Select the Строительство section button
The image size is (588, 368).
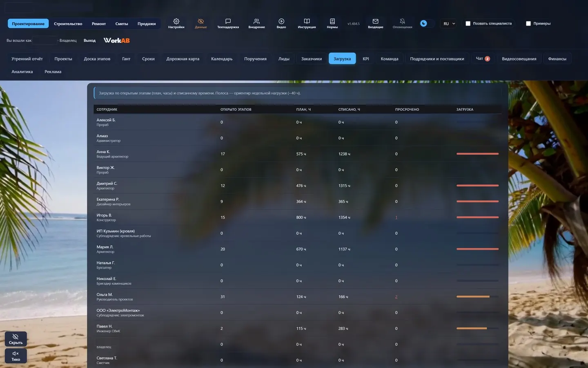point(68,24)
